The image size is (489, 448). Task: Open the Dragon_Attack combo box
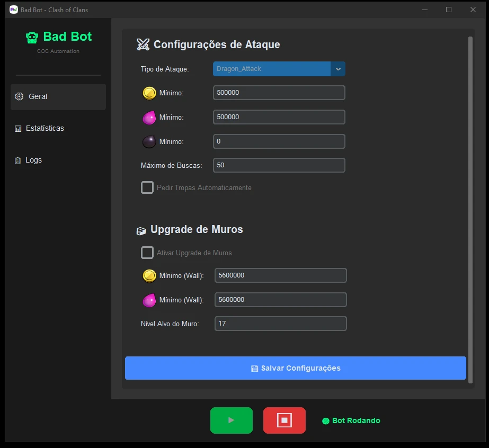point(272,69)
